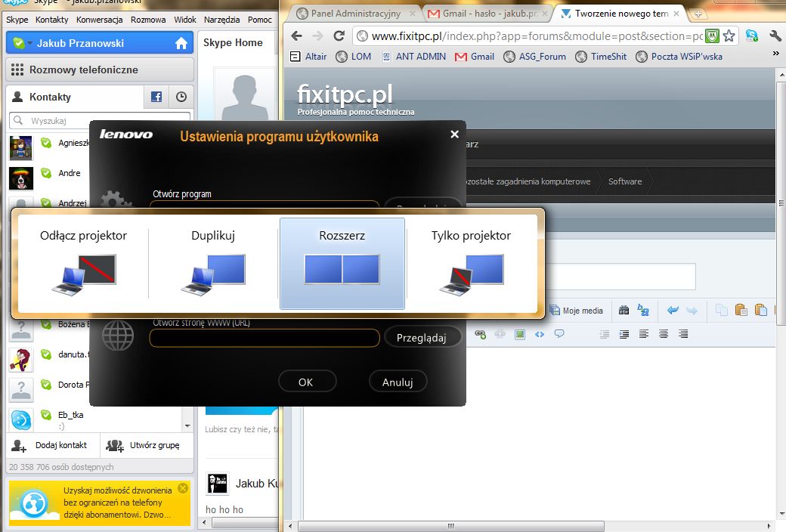Align text left in editor
This screenshot has height=532, width=786.
[x=644, y=334]
